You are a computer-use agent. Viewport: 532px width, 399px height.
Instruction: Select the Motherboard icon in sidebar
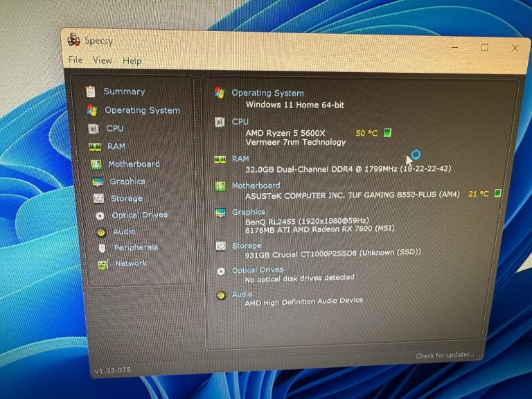click(x=96, y=164)
